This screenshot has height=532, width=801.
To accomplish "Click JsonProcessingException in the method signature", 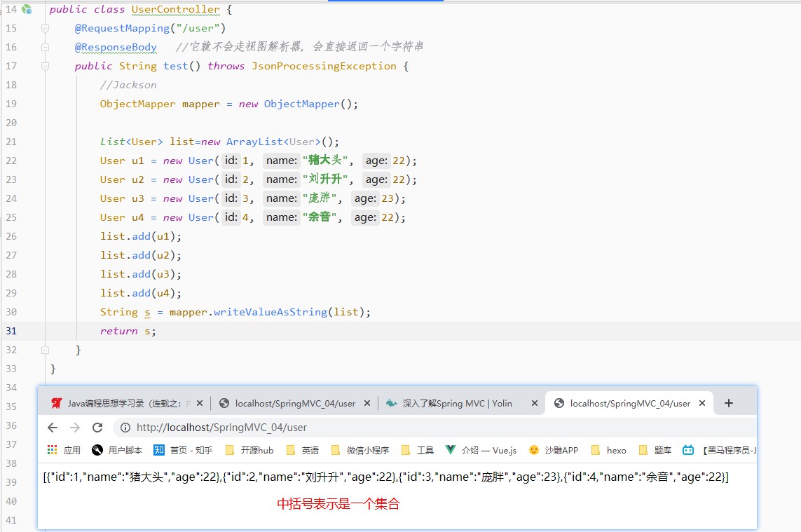I will 324,66.
